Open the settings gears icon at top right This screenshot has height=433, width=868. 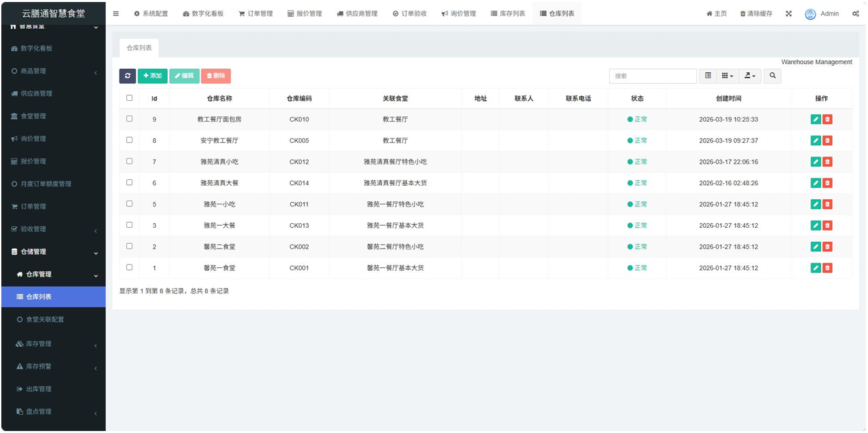tap(855, 13)
